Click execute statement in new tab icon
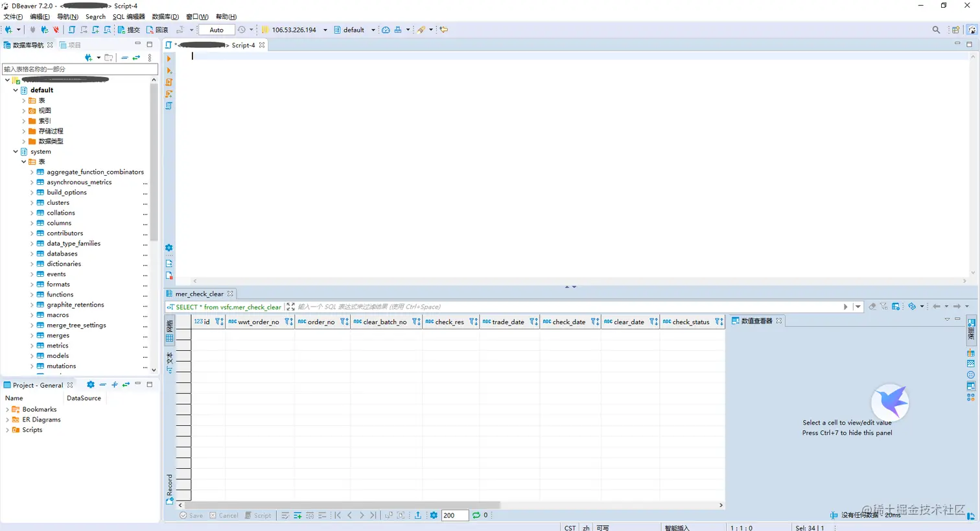 (x=169, y=71)
